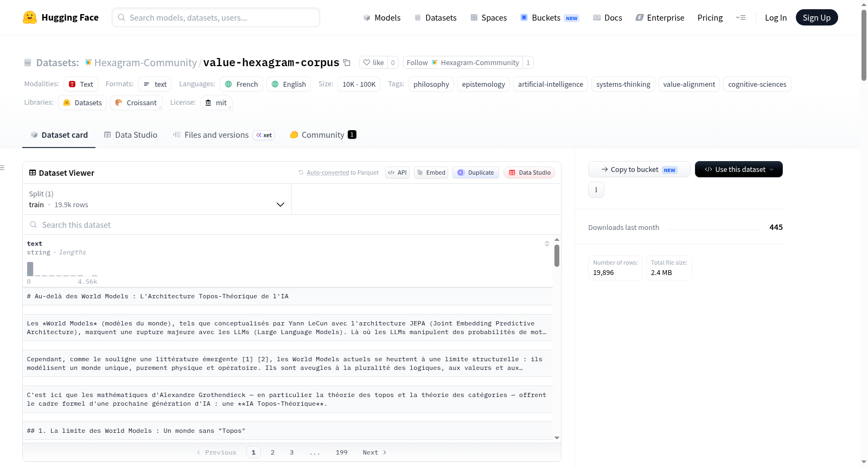
Task: Toggle the left sidebar collapse icon
Action: click(x=3, y=168)
